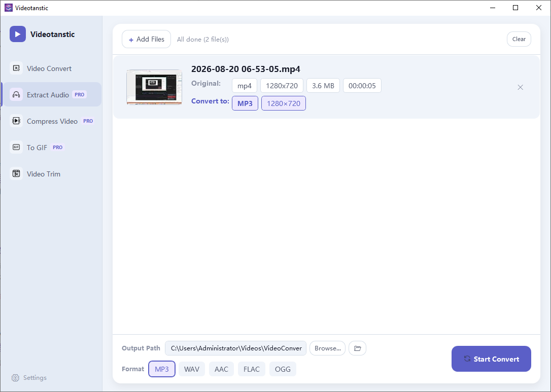
Task: Click the original 1280x720 resolution tag
Action: point(282,86)
